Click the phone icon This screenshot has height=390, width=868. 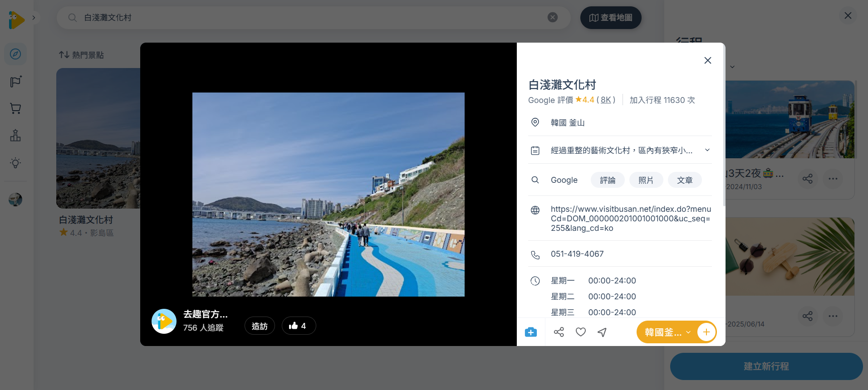(535, 255)
